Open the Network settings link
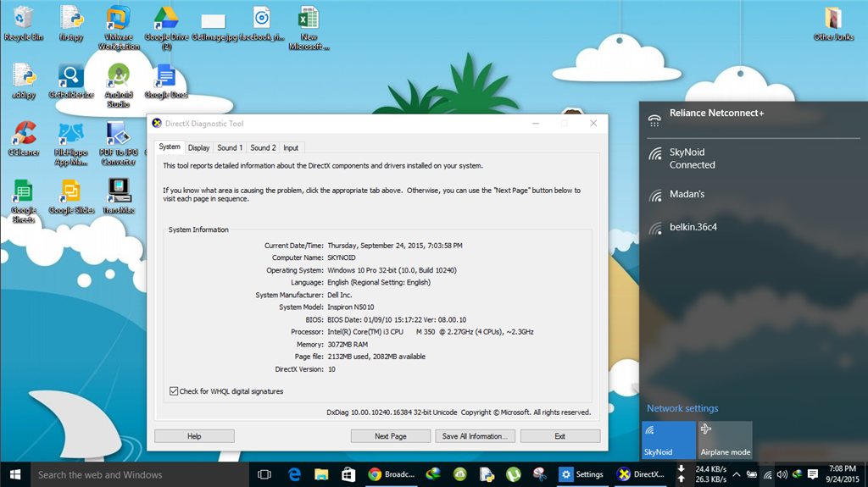Viewport: 868px width, 487px height. (682, 408)
